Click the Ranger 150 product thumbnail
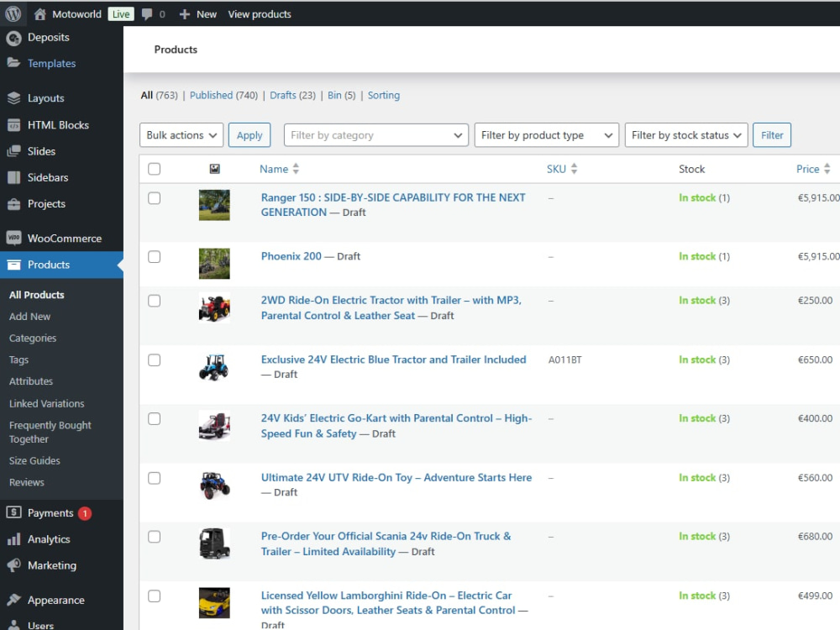840x630 pixels. 214,205
